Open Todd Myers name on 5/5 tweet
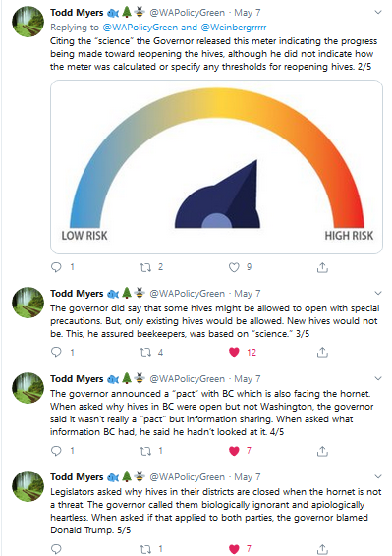 click(x=77, y=477)
